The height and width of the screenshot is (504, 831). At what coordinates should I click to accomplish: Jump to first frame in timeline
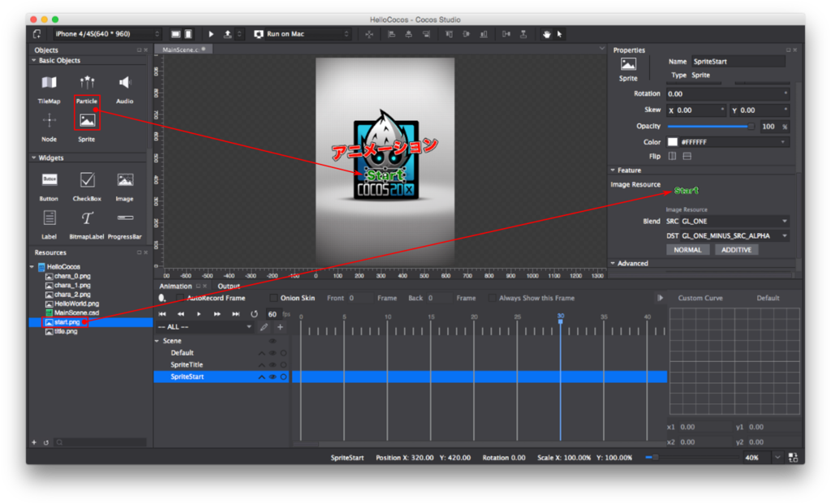coord(162,314)
